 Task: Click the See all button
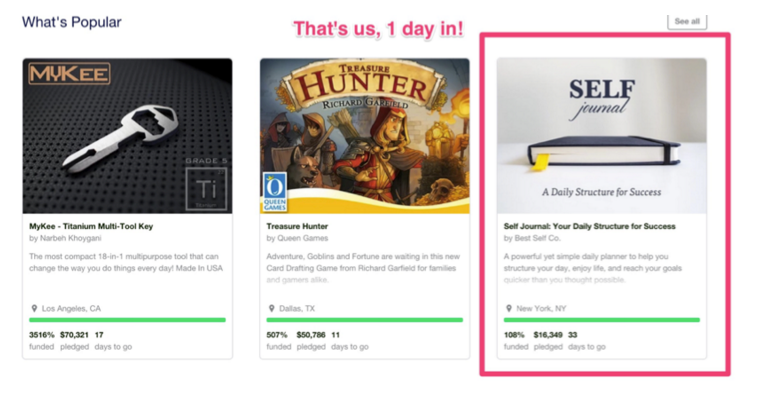tap(686, 21)
